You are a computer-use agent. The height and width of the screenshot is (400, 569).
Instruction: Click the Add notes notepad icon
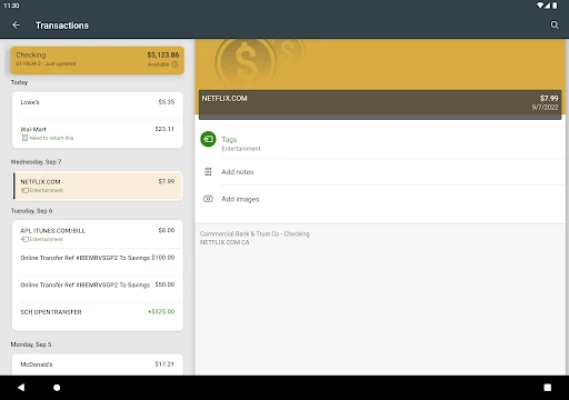[x=208, y=172]
